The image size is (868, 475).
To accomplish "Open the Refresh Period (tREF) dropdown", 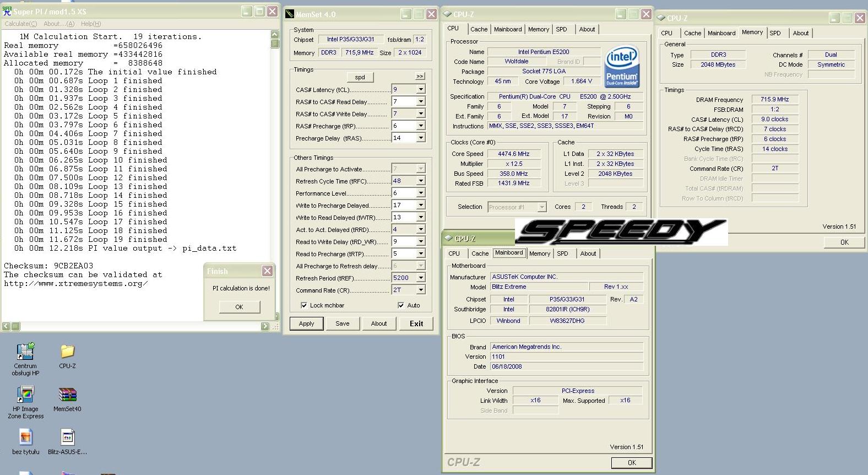I will pyautogui.click(x=421, y=278).
